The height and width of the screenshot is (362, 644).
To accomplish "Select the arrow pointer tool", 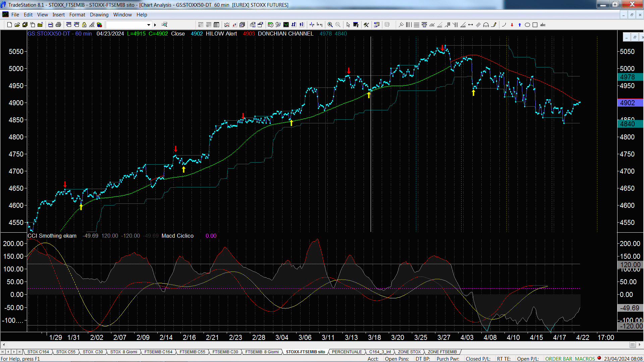I will [x=348, y=25].
